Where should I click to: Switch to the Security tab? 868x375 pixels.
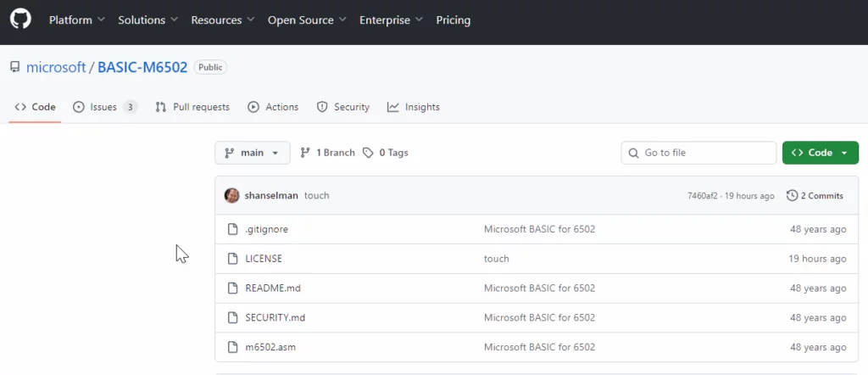[x=342, y=107]
